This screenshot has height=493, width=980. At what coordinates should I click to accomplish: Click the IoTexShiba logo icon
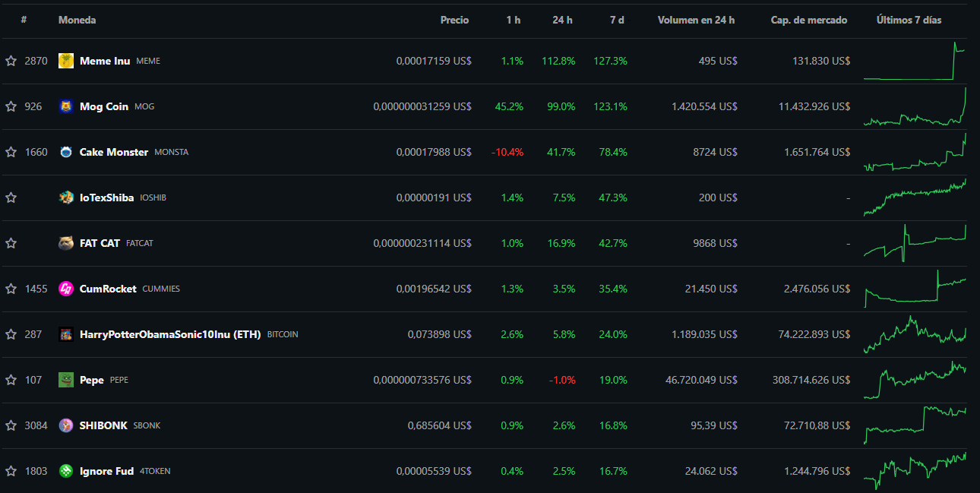(x=66, y=198)
